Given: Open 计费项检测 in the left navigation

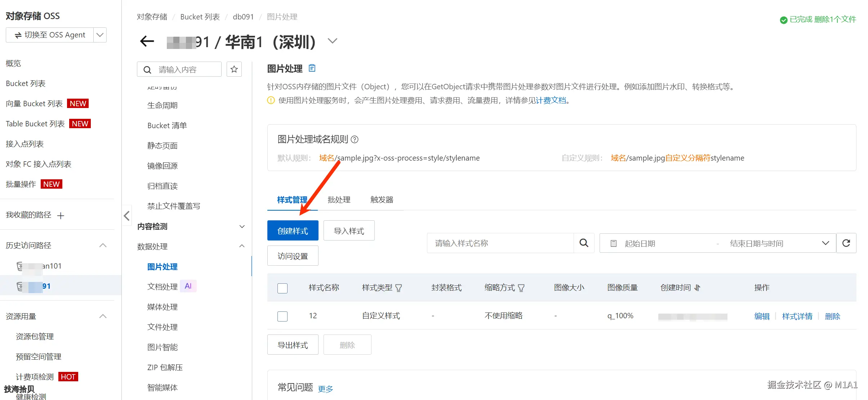Looking at the screenshot, I should (35, 377).
